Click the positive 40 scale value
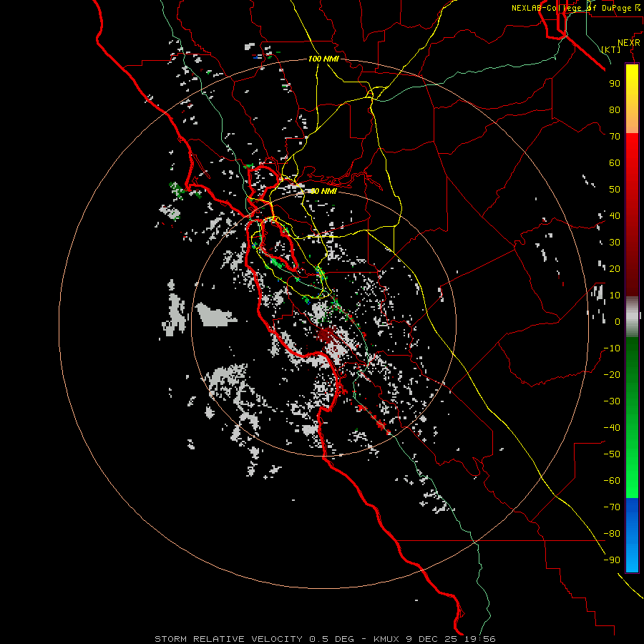The height and width of the screenshot is (644, 644). click(615, 215)
